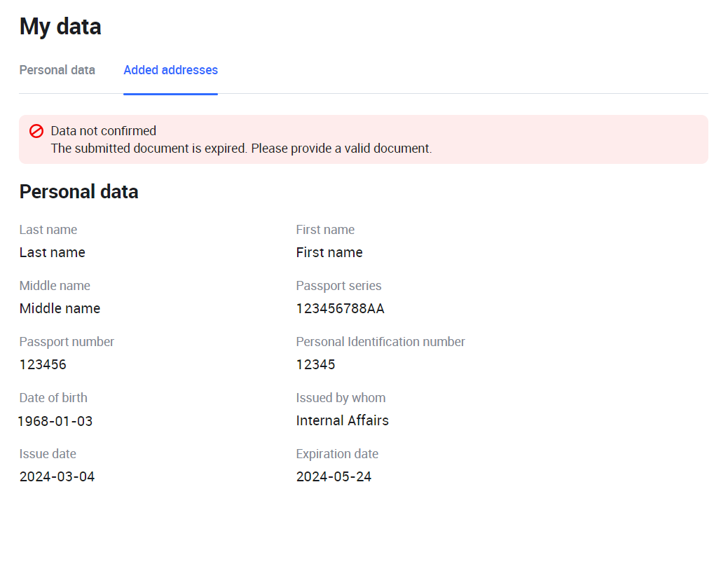This screenshot has height=585, width=728.
Task: Click the Expiration date label
Action: pyautogui.click(x=337, y=454)
